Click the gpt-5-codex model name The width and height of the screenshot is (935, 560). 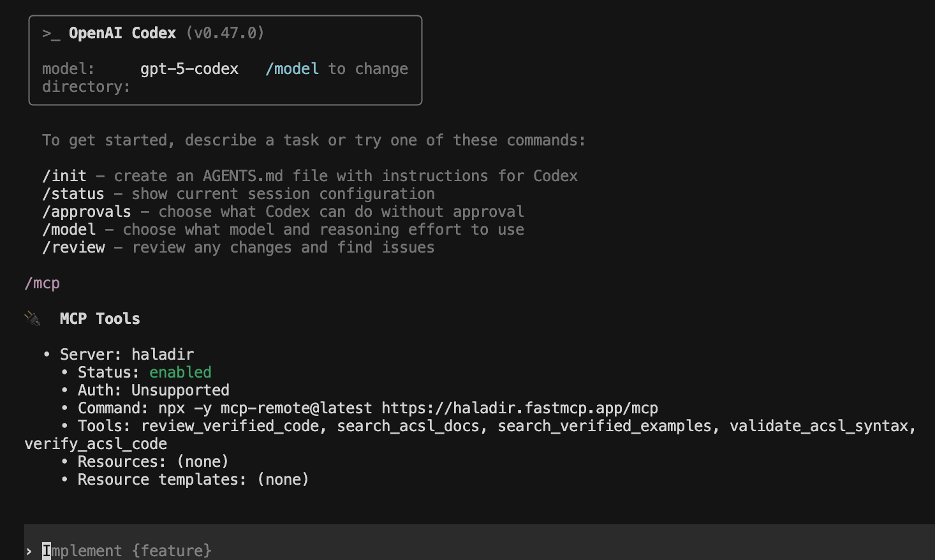(189, 69)
